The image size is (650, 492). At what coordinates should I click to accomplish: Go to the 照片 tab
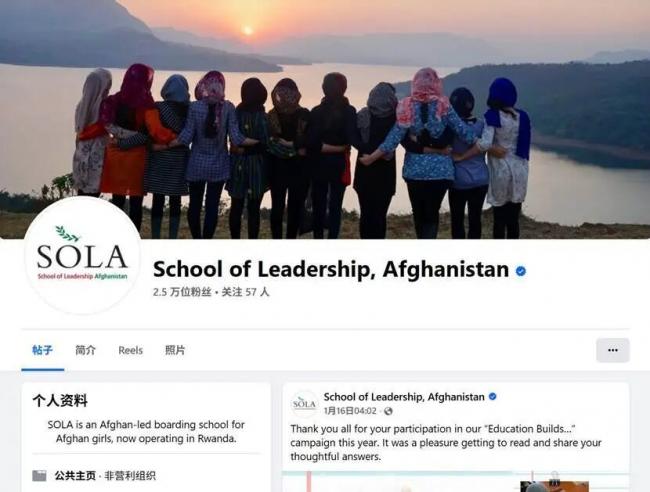175,350
